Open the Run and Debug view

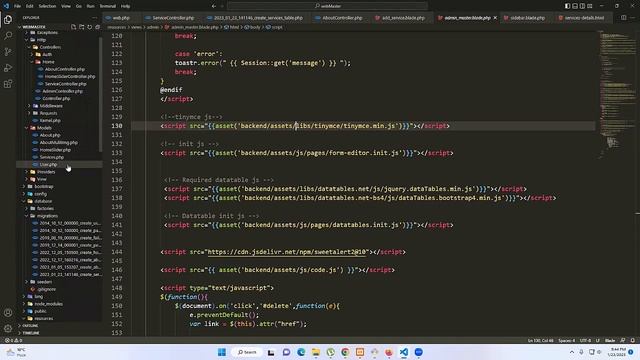pos(8,68)
